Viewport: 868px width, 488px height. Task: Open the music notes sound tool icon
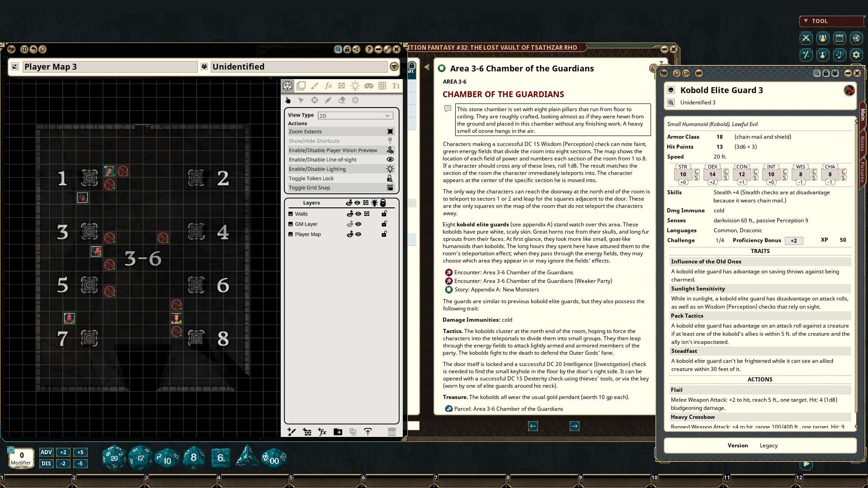click(x=840, y=55)
